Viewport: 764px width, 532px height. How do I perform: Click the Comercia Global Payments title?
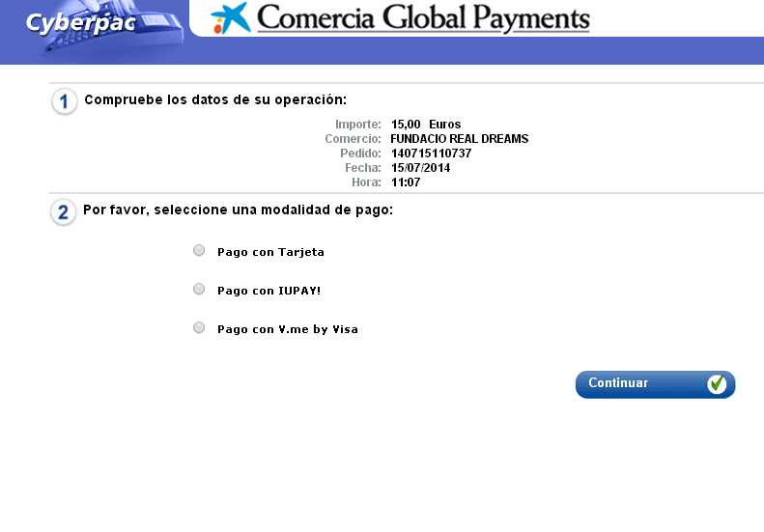(423, 18)
